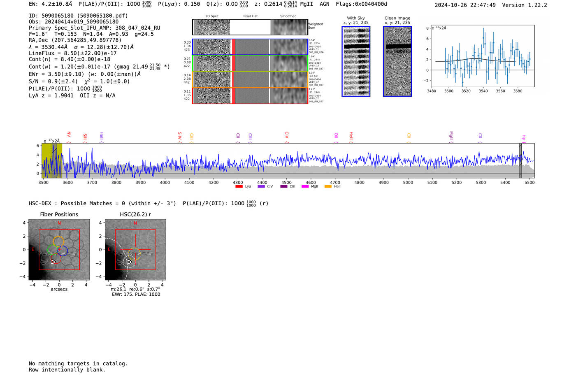
Task: Open the With Sky image thumbnail
Action: coord(356,61)
